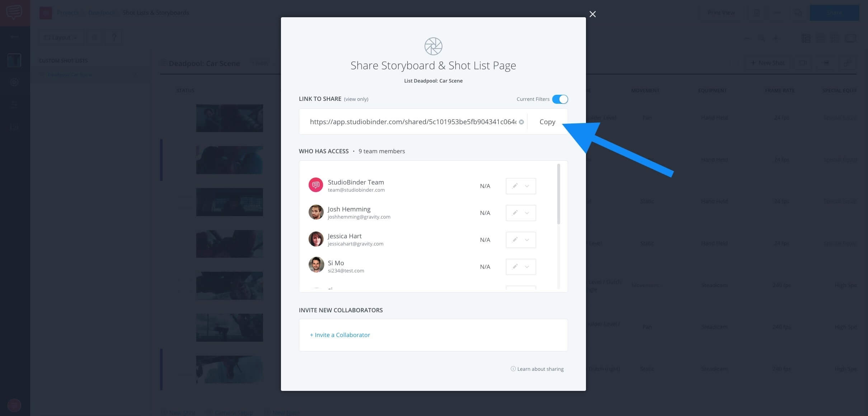Screen dimensions: 868x416
Task: Open permission dropdown for StudioBinder Team
Action: point(521,186)
